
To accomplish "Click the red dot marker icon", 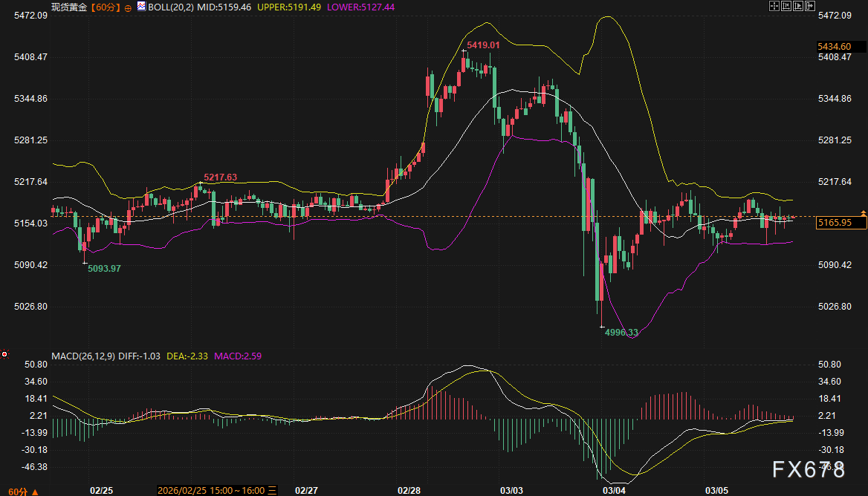I will [x=4, y=354].
